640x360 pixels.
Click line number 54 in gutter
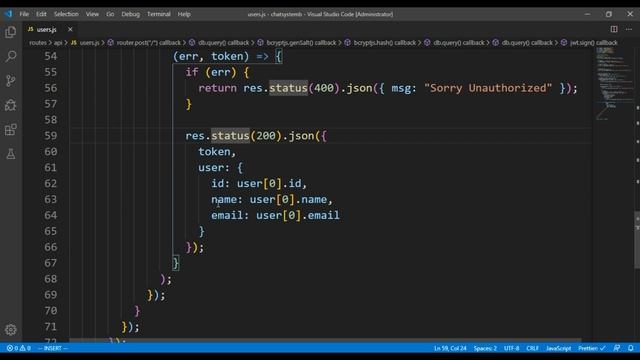(51, 56)
